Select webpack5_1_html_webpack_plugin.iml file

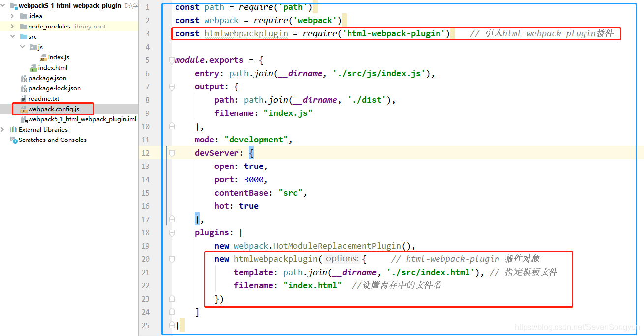tap(82, 119)
